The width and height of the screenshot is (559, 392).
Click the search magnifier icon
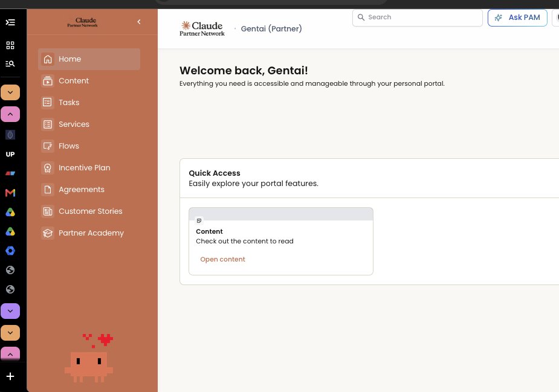pyautogui.click(x=361, y=18)
